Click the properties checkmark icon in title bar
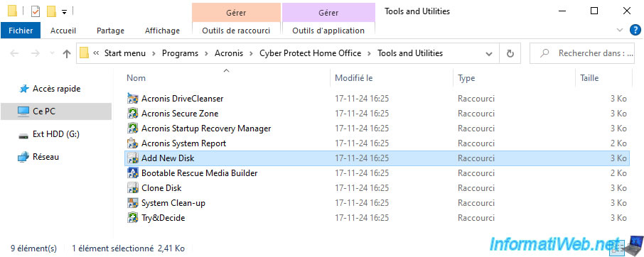Viewport: 644px width, 257px height. click(36, 11)
